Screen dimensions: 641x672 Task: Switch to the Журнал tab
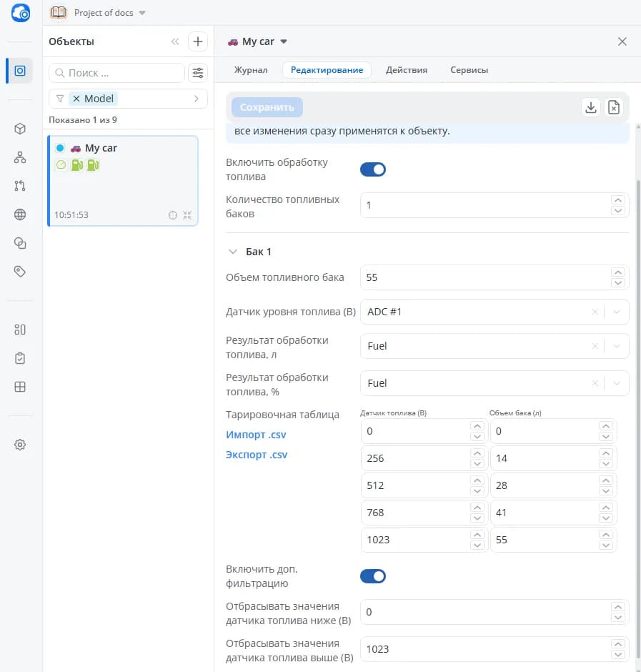click(x=251, y=70)
